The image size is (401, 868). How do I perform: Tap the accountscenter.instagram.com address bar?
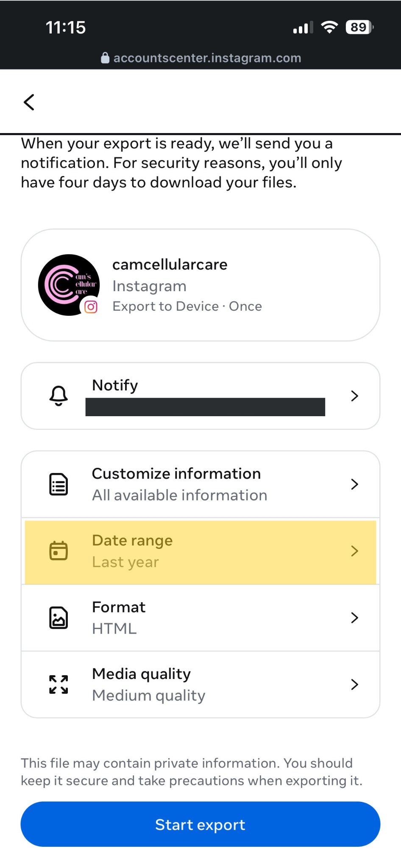(201, 58)
